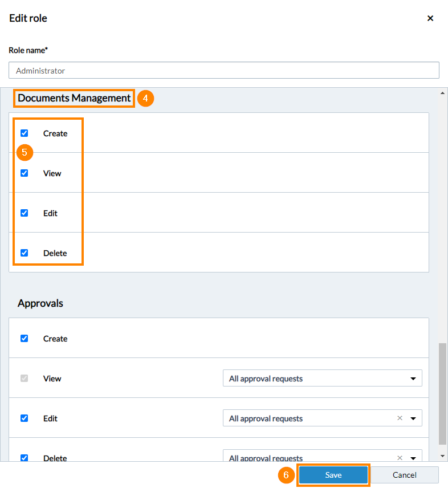Uncheck Documents Management View permission

(x=25, y=173)
